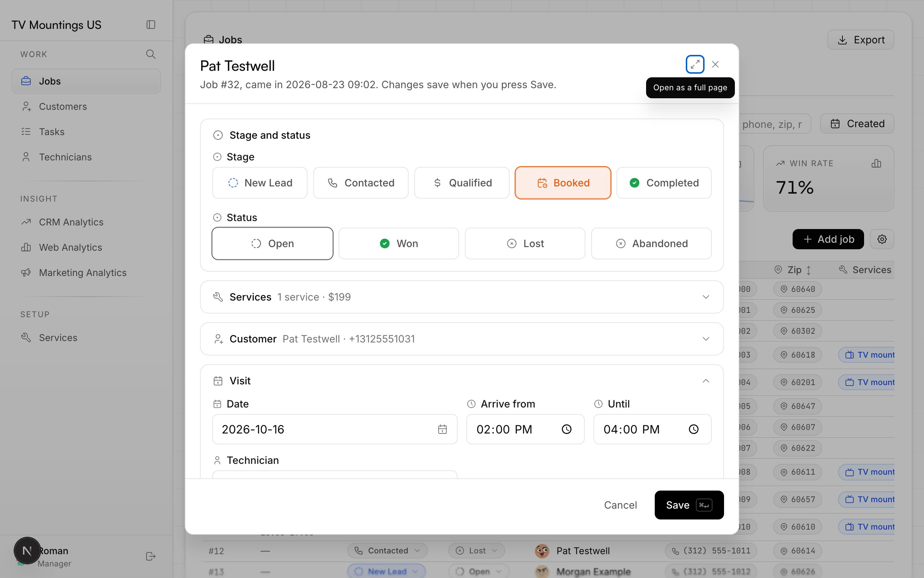Cancel editing the job
The height and width of the screenshot is (578, 924).
click(x=620, y=505)
